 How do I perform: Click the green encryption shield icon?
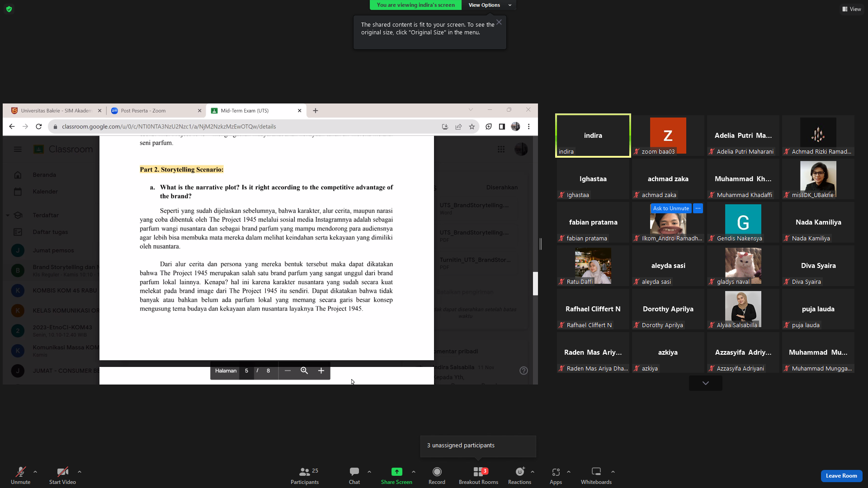(x=9, y=9)
